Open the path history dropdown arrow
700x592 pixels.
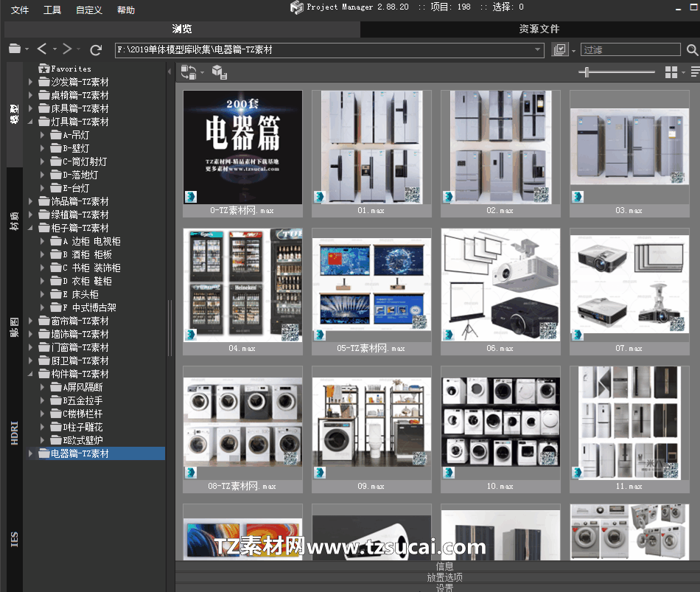point(538,50)
